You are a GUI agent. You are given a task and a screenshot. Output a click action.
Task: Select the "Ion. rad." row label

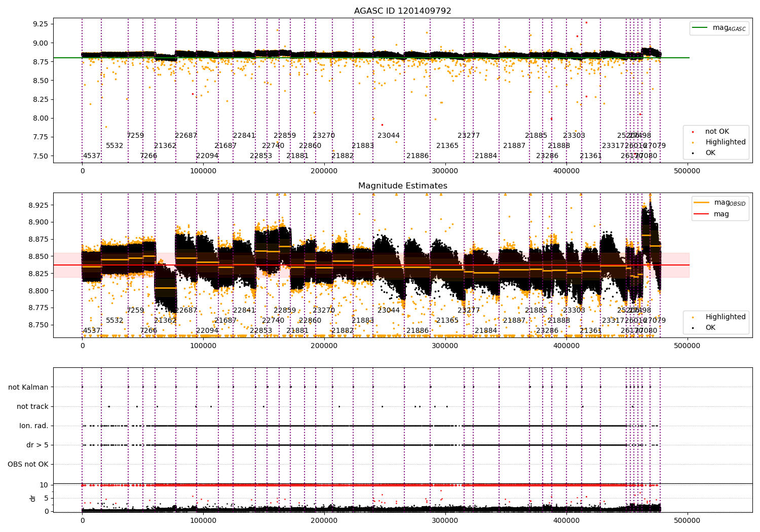(x=34, y=426)
